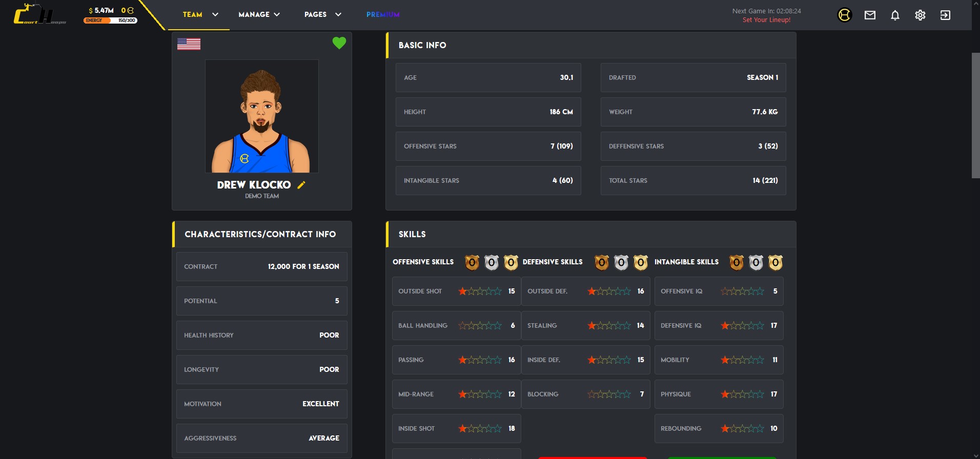Open the basketball team icon in header
The image size is (980, 459).
click(x=844, y=15)
